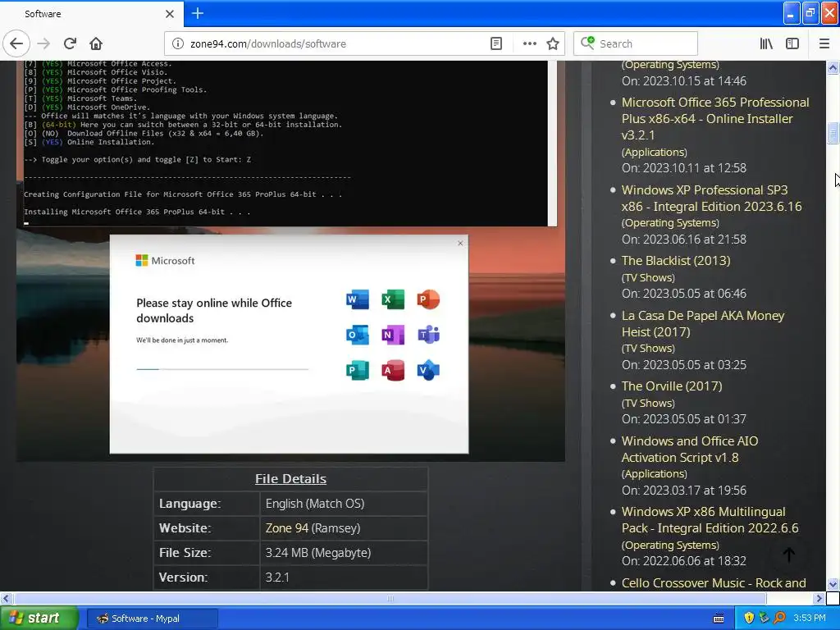Screen dimensions: 840x630
Task: Click the keyboard tray icon
Action: click(x=719, y=619)
